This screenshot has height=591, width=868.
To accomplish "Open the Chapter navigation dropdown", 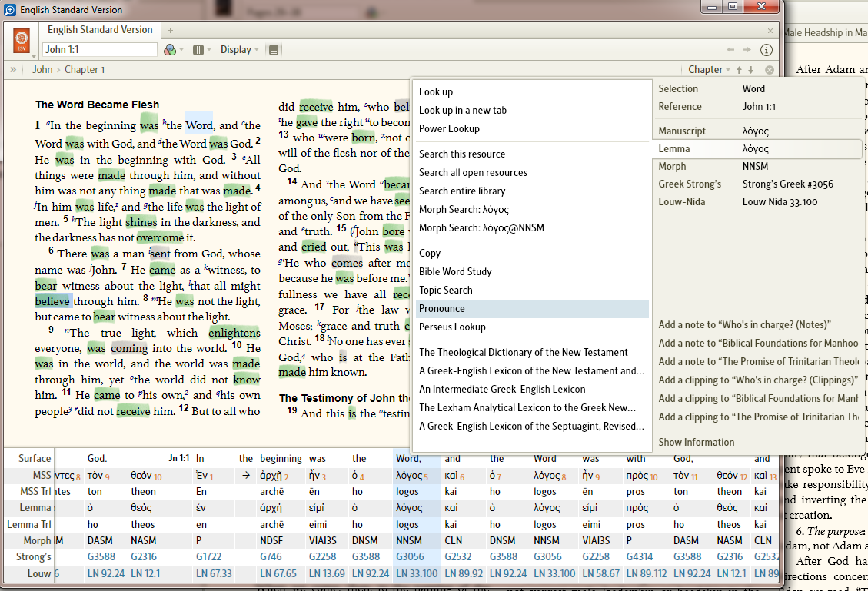I will [709, 70].
